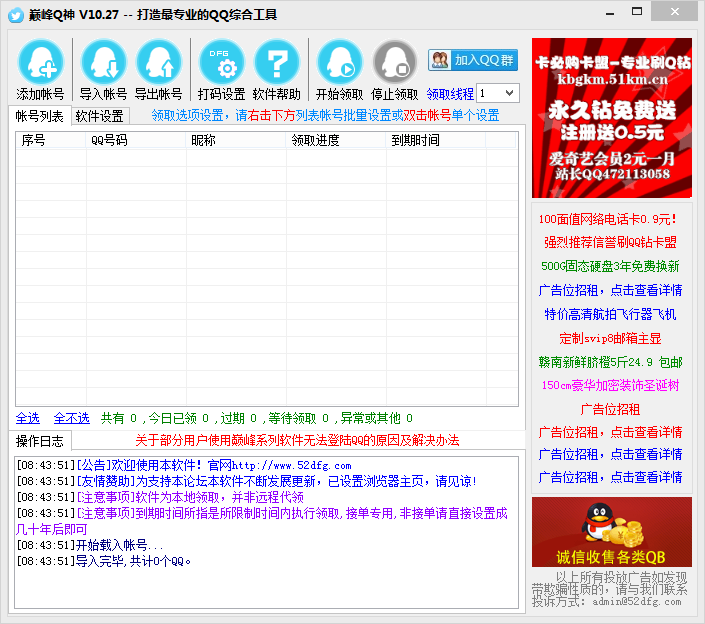Start collecting with 开始领取 icon
Screen dimensions: 705x624
coord(339,63)
